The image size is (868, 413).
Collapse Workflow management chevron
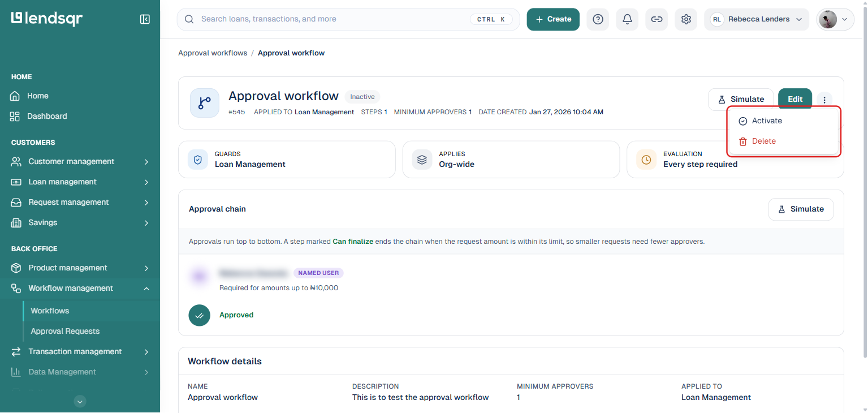pyautogui.click(x=146, y=289)
